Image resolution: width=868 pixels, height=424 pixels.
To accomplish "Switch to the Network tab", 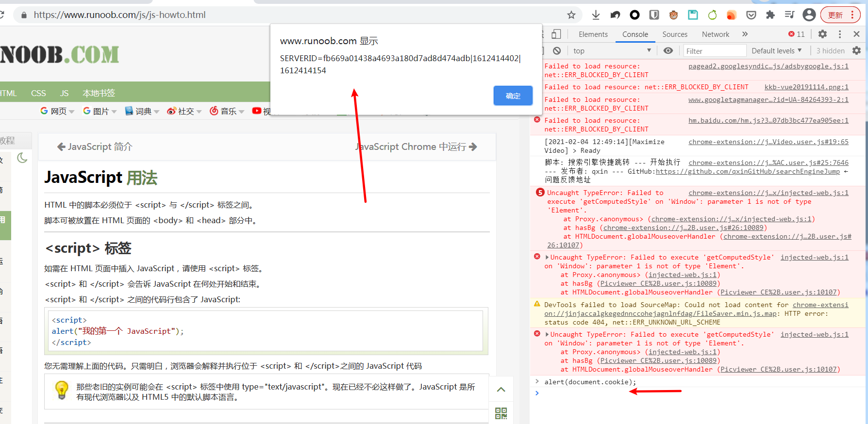I will click(x=716, y=34).
